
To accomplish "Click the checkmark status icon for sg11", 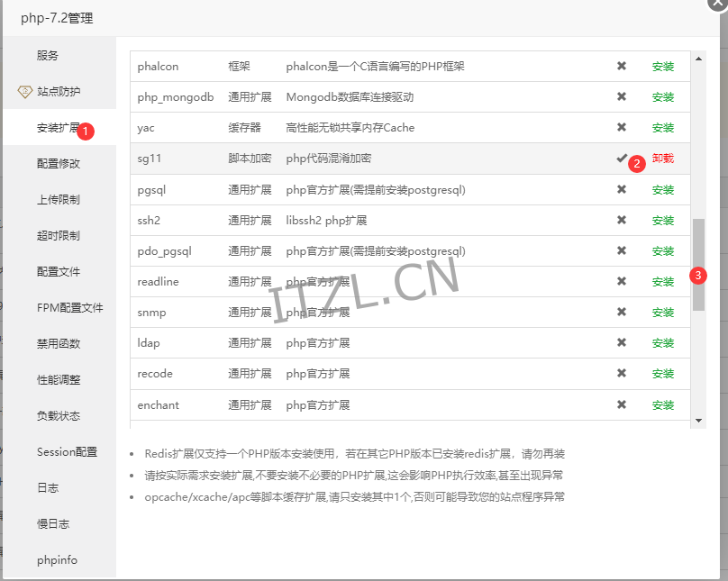I will point(621,158).
